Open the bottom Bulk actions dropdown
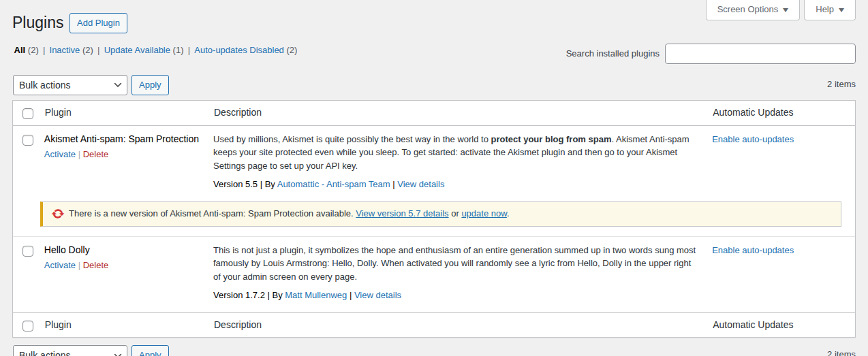Image resolution: width=868 pixels, height=356 pixels. point(70,351)
